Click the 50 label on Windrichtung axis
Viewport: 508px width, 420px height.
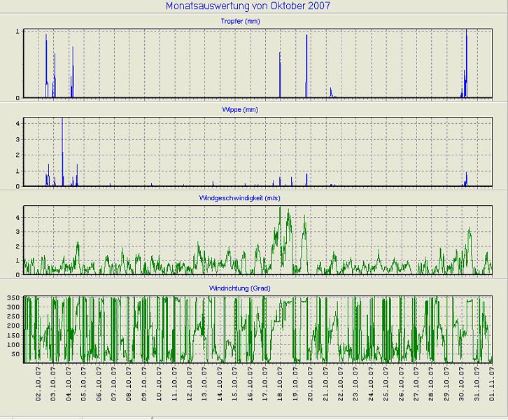point(15,354)
